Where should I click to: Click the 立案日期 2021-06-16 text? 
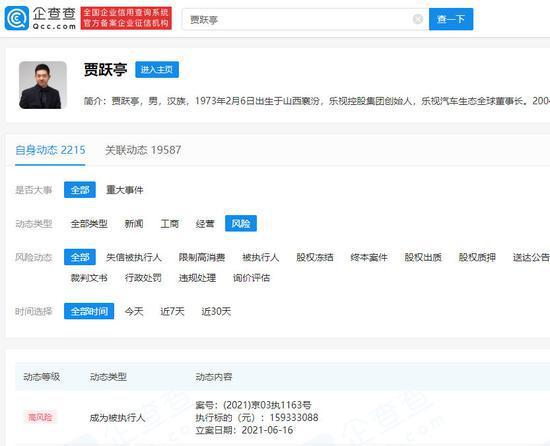tap(244, 430)
